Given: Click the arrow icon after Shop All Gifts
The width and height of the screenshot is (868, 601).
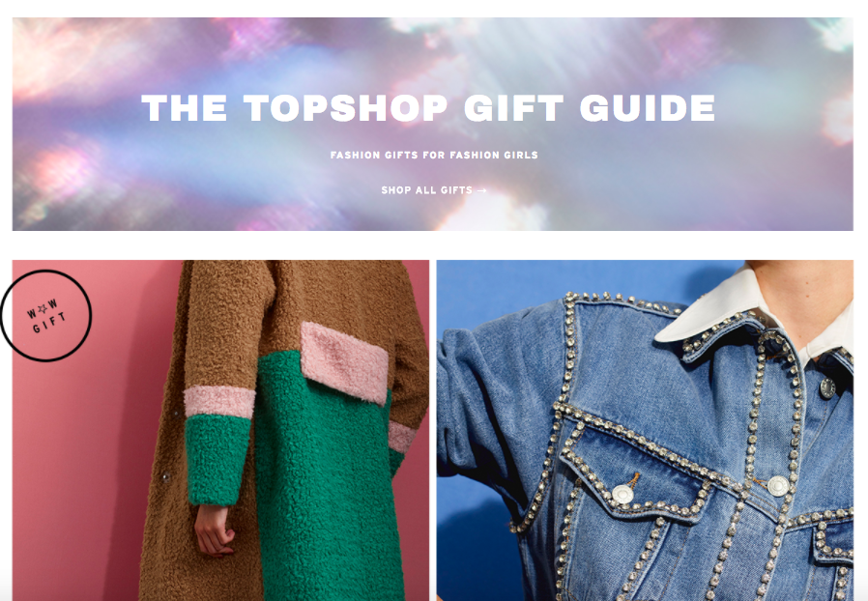Looking at the screenshot, I should point(481,190).
